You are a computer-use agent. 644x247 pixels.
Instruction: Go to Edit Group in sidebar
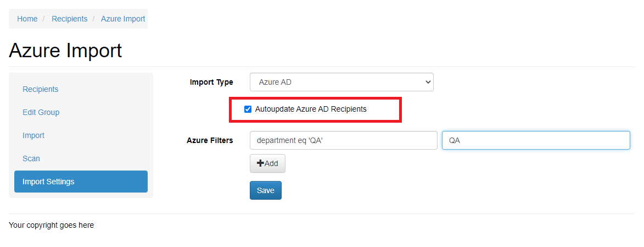pyautogui.click(x=41, y=112)
